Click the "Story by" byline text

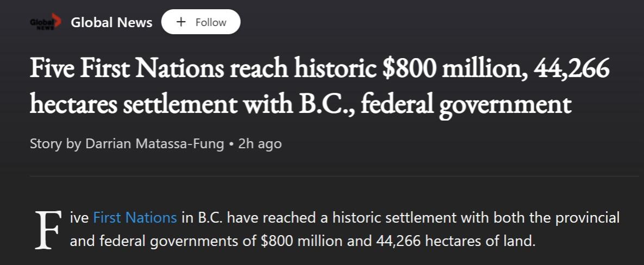click(47, 144)
